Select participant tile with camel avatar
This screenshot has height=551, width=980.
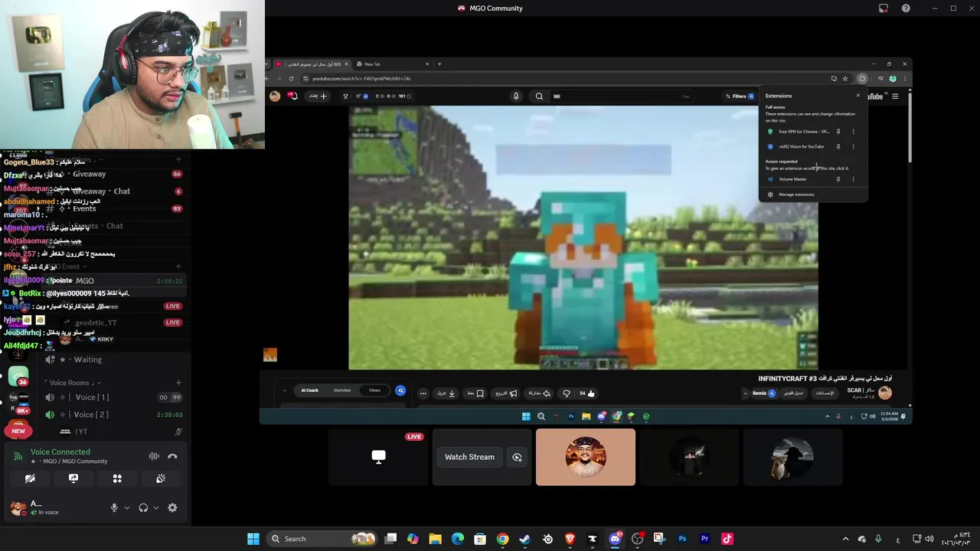(792, 457)
